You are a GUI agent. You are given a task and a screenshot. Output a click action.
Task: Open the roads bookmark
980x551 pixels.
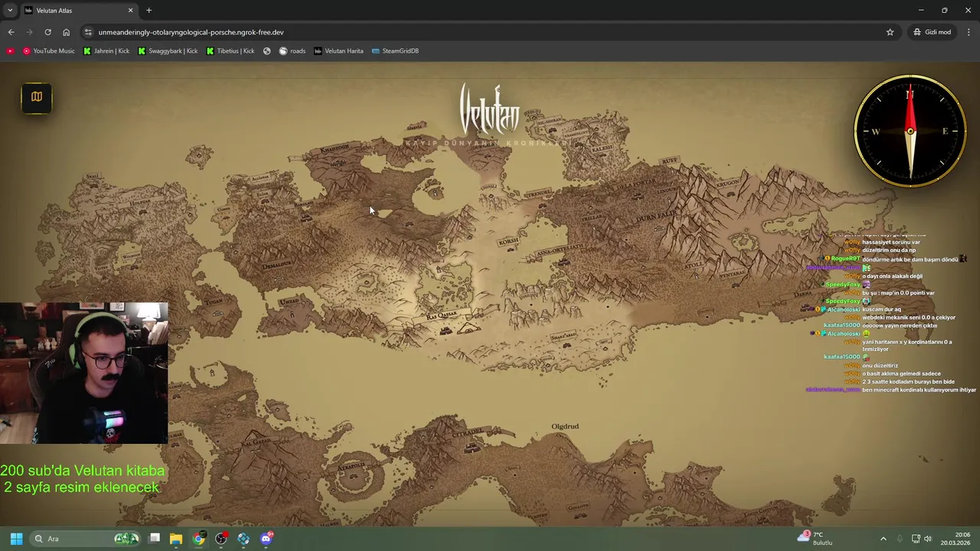pos(292,51)
